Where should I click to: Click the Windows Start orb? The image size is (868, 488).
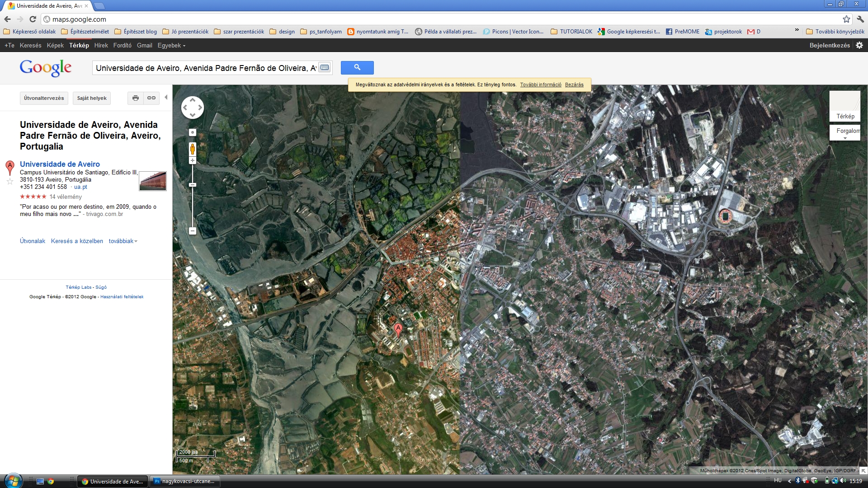click(x=13, y=481)
